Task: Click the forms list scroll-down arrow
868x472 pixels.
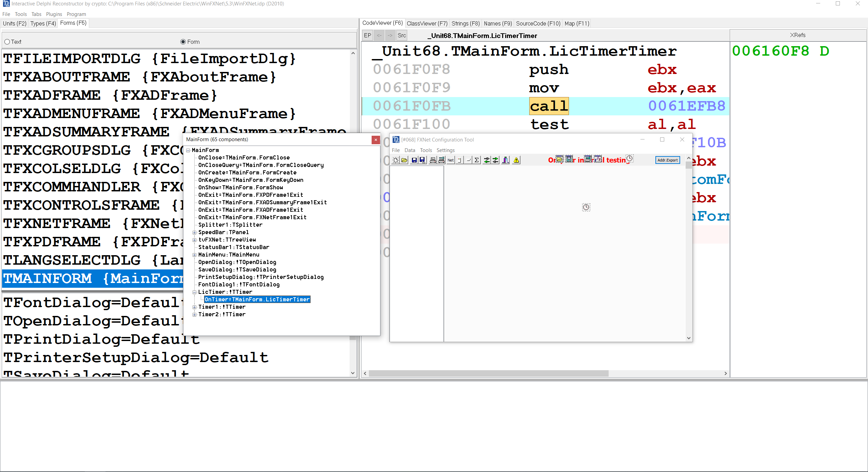Action: point(353,373)
